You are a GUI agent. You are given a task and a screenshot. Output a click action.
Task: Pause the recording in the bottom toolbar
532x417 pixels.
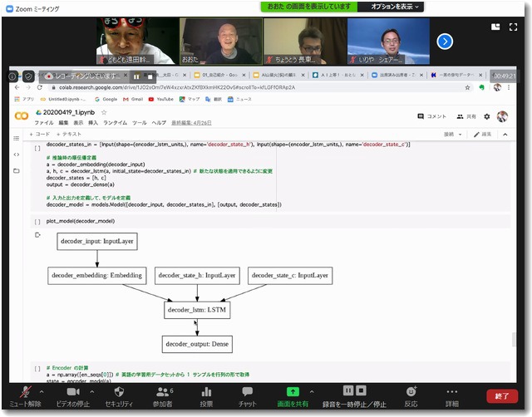tap(348, 390)
